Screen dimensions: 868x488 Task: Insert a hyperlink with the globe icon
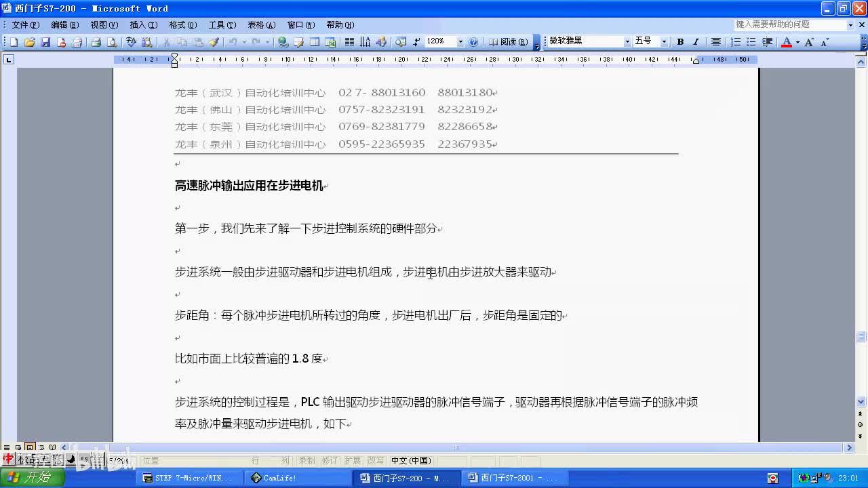[283, 42]
